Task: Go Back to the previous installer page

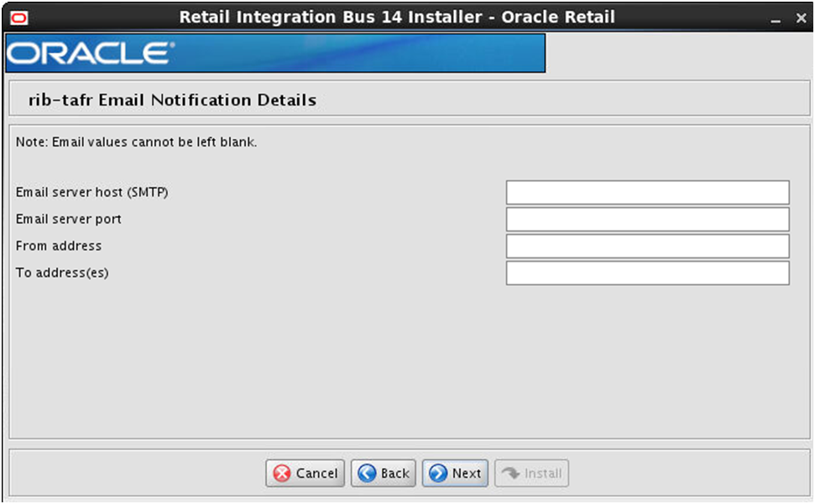Action: pos(384,473)
